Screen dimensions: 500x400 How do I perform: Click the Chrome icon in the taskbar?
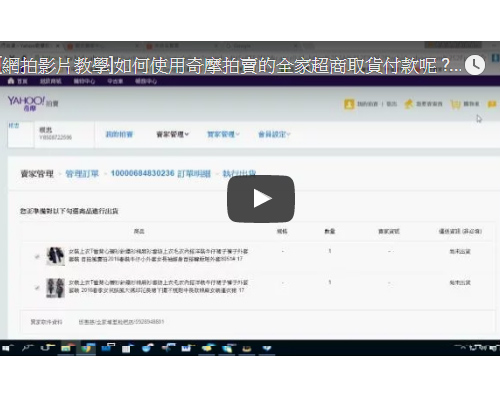click(x=87, y=348)
